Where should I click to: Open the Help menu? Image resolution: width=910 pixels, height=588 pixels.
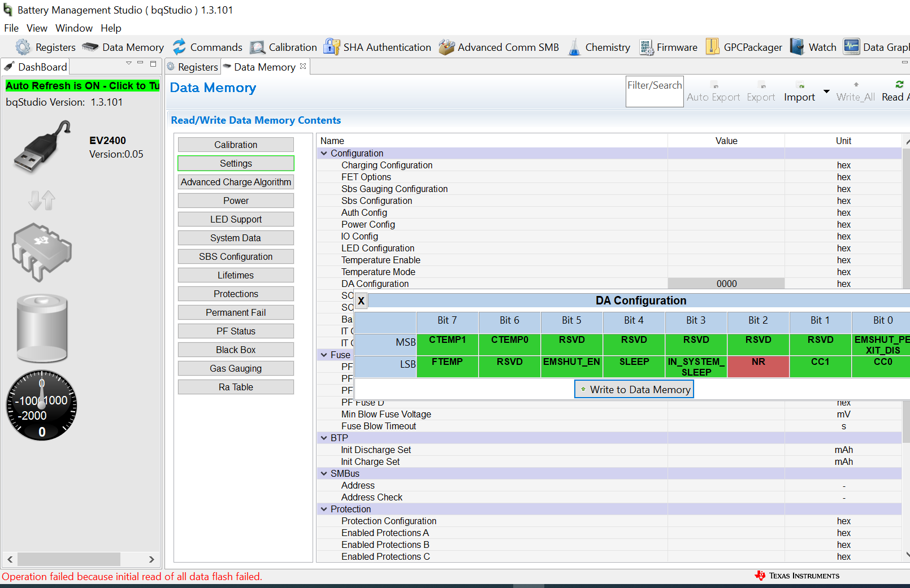tap(111, 28)
